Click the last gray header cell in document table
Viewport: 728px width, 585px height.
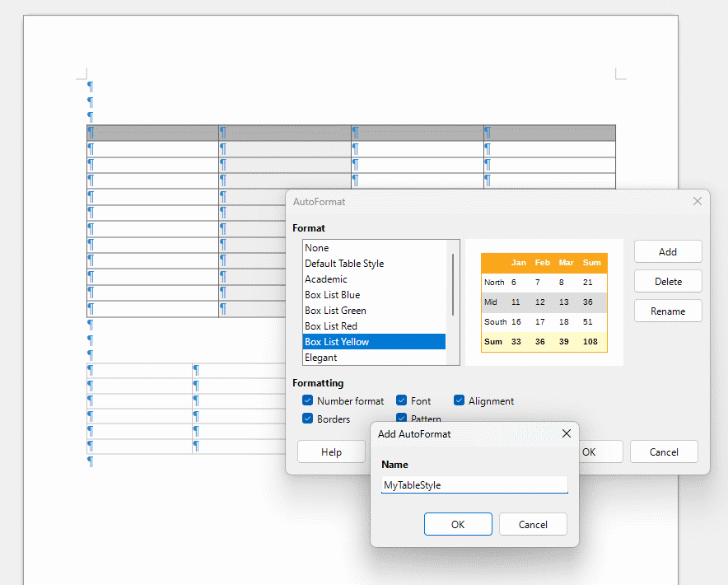tap(550, 133)
